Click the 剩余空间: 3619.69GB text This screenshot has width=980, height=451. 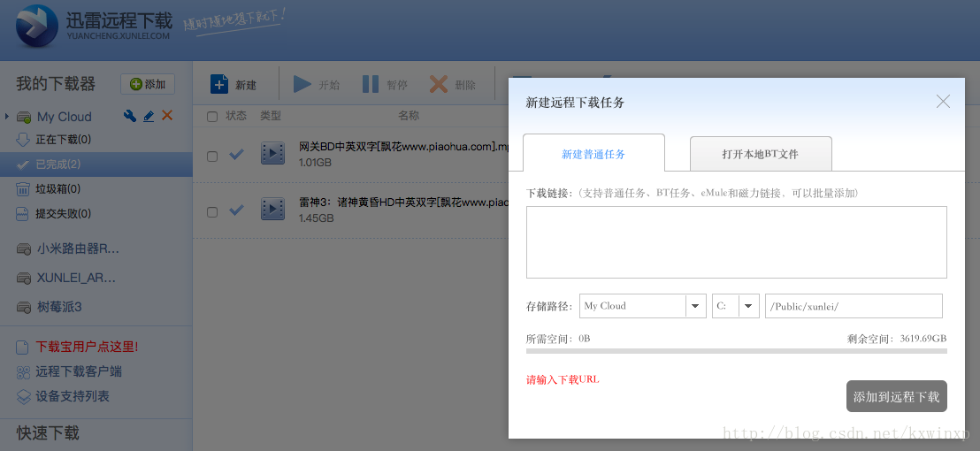[x=897, y=339]
